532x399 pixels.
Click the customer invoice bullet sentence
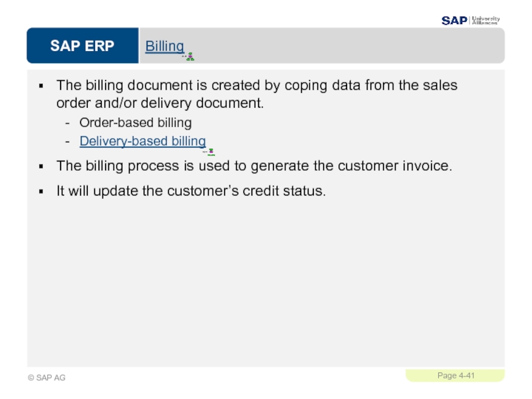(x=254, y=166)
